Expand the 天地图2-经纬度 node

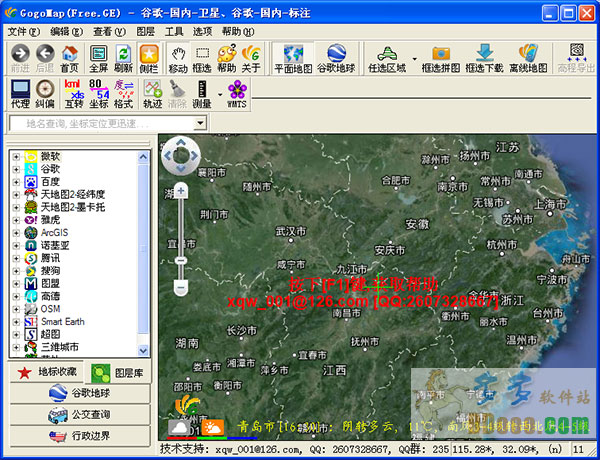(x=16, y=194)
